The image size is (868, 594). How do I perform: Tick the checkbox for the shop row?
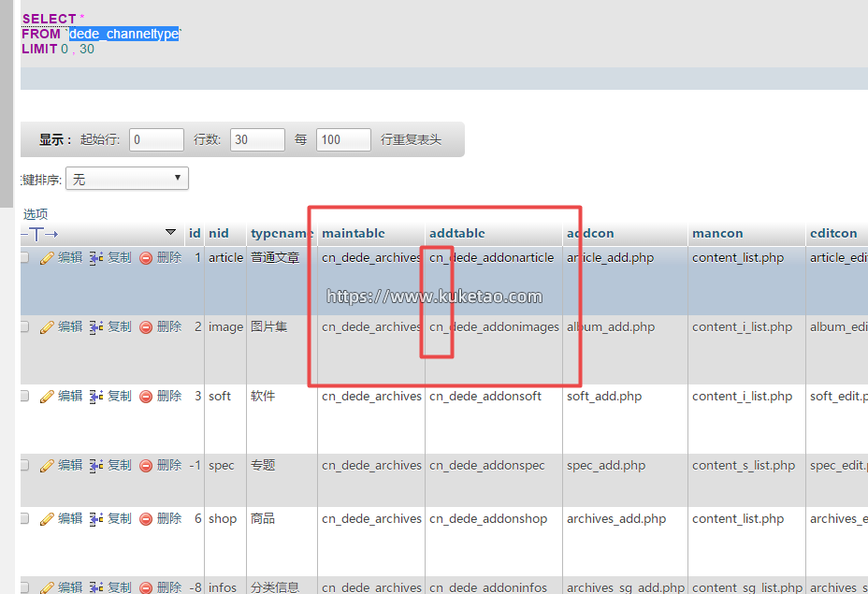(24, 518)
